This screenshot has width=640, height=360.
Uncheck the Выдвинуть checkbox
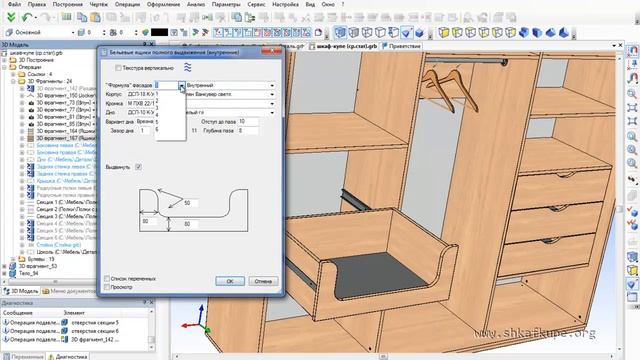pyautogui.click(x=138, y=167)
